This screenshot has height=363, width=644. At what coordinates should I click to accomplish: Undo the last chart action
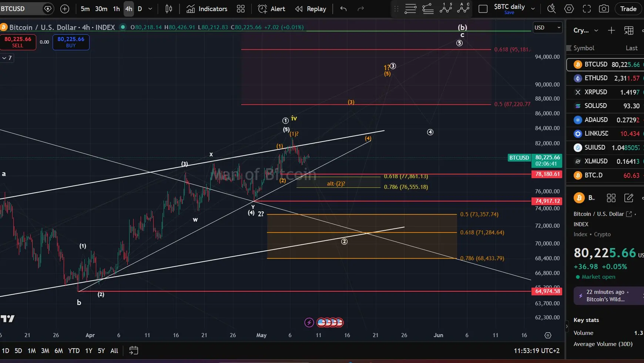pyautogui.click(x=343, y=9)
